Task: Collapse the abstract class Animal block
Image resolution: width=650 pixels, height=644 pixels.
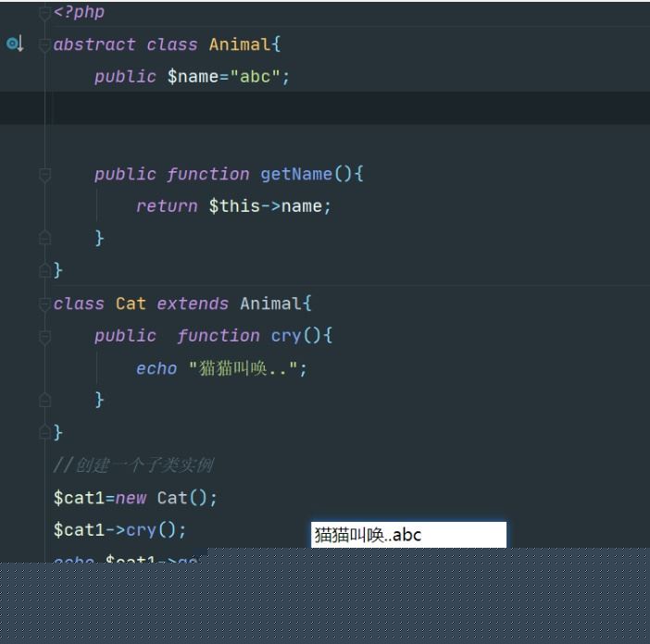Action: click(x=44, y=44)
